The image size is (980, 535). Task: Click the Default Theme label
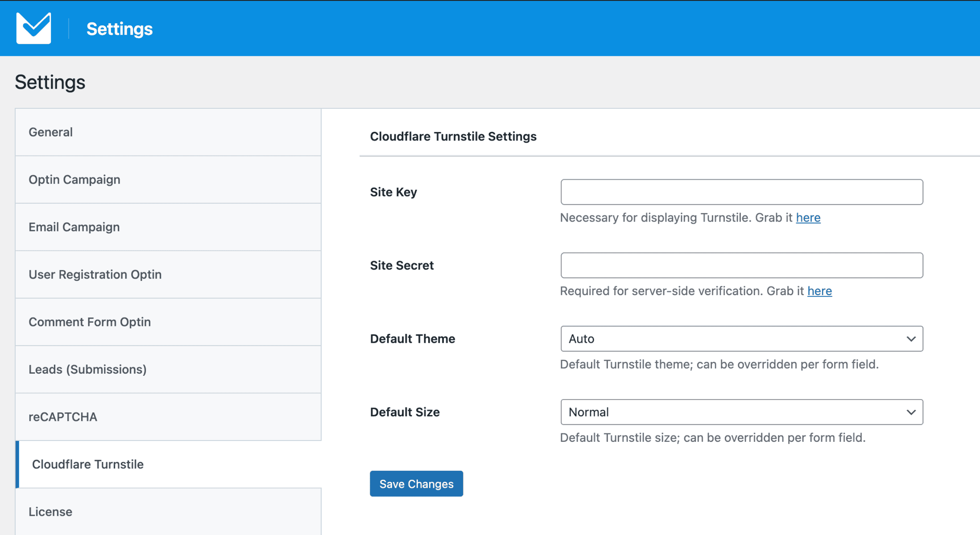click(x=413, y=339)
